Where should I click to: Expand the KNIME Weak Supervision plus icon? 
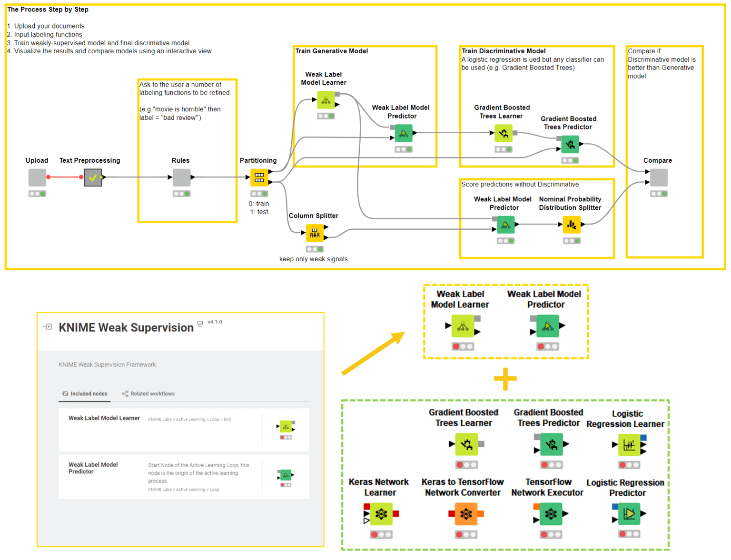pyautogui.click(x=48, y=327)
